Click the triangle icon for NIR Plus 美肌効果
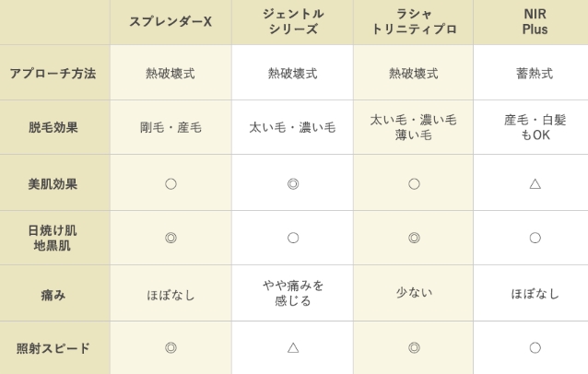The width and height of the screenshot is (588, 374). coord(535,184)
